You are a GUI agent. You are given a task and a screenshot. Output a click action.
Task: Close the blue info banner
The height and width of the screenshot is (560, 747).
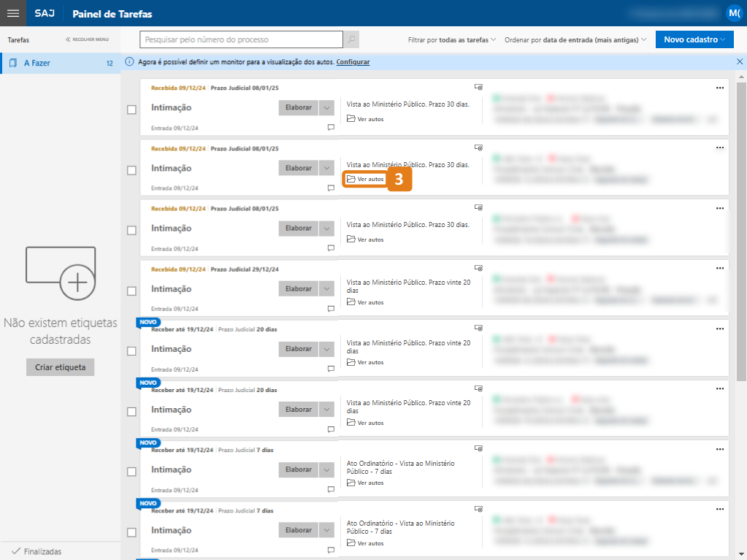click(x=739, y=62)
